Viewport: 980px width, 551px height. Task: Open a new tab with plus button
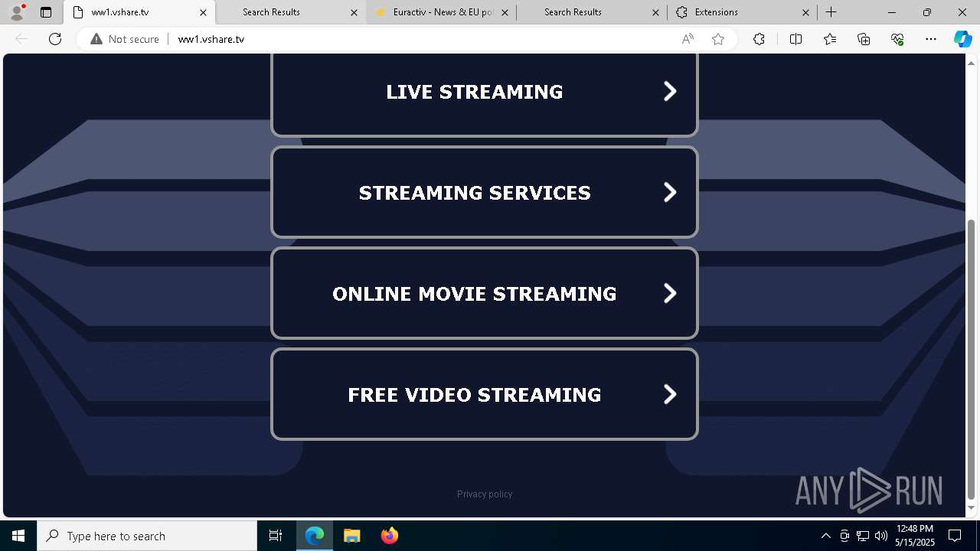point(831,12)
